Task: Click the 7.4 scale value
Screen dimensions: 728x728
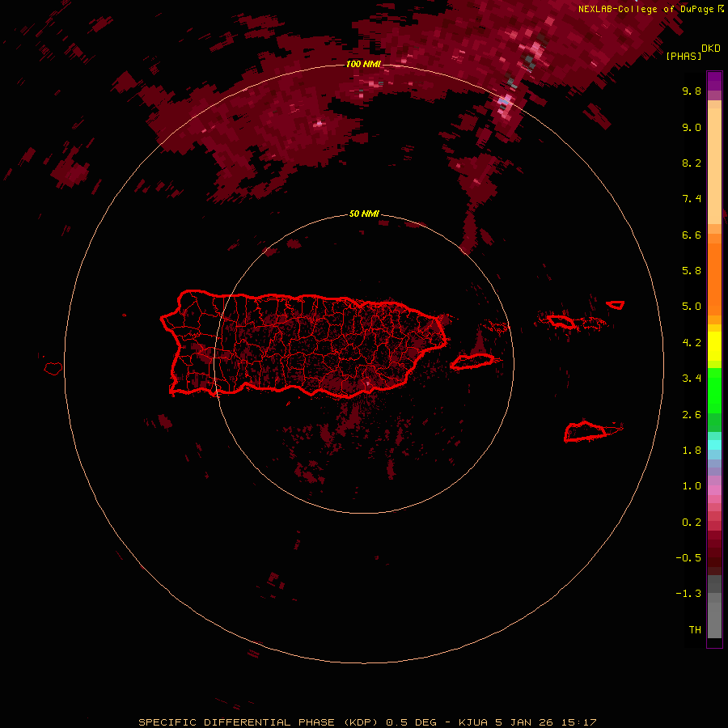Action: [692, 199]
